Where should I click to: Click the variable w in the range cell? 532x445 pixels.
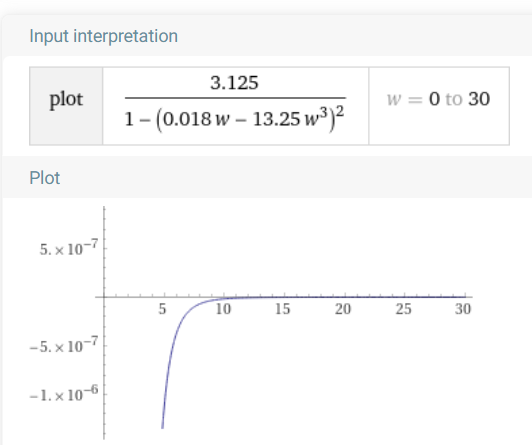click(394, 99)
